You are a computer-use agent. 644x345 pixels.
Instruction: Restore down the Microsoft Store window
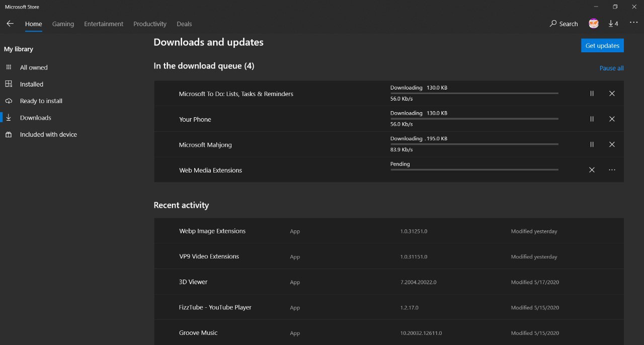(615, 7)
